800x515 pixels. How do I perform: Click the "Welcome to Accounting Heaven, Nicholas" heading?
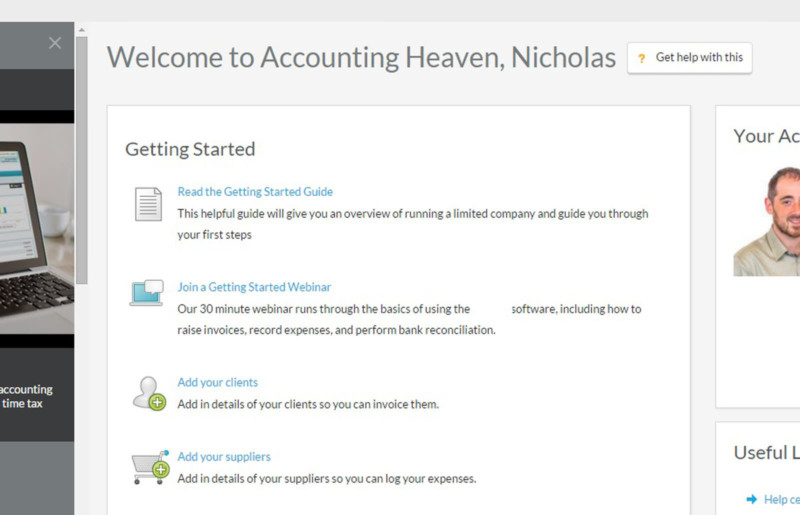click(361, 57)
